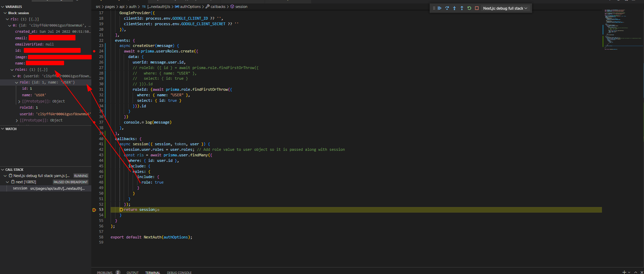Viewport: 644px width, 274px height.
Task: Collapse the Next.js debug full stack call stack session
Action: click(x=5, y=176)
